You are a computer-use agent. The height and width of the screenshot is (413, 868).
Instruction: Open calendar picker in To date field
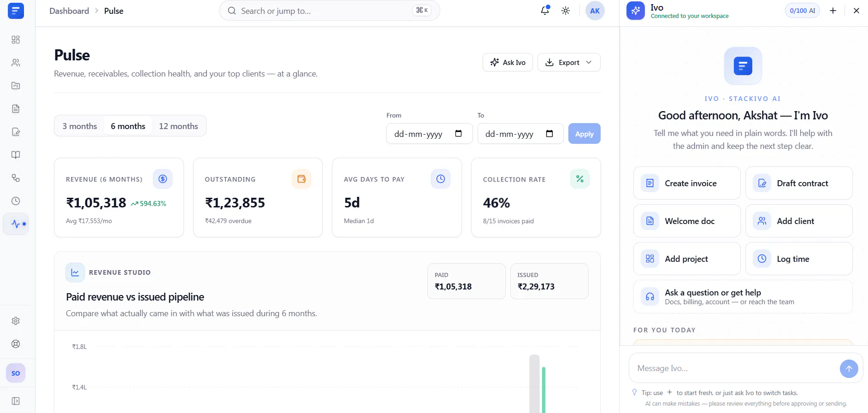549,134
